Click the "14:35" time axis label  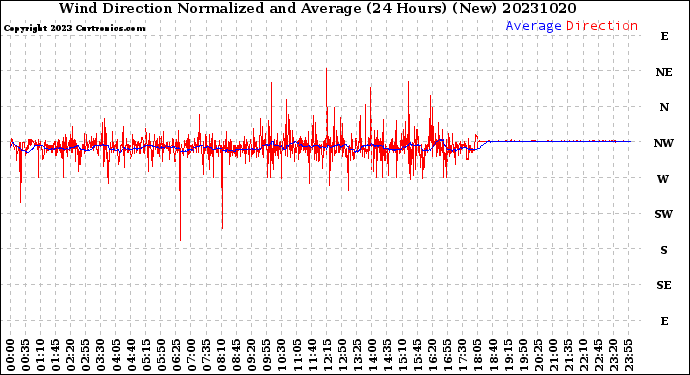coord(387,355)
